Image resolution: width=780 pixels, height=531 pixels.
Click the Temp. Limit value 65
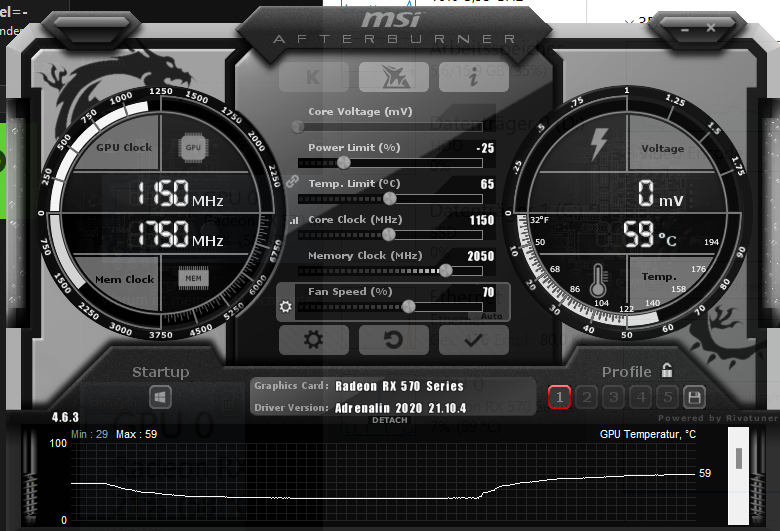488,184
